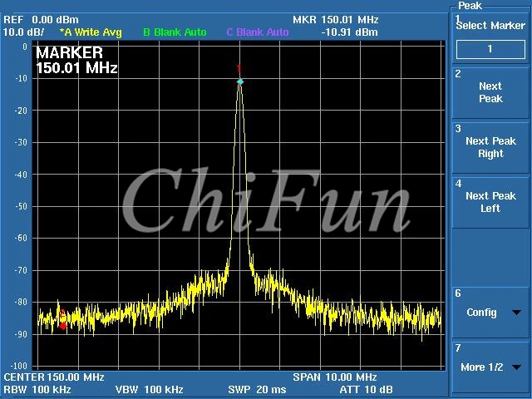Viewport: 532px width, 399px height.
Task: Choose Next Peak Left softkey
Action: (x=490, y=202)
